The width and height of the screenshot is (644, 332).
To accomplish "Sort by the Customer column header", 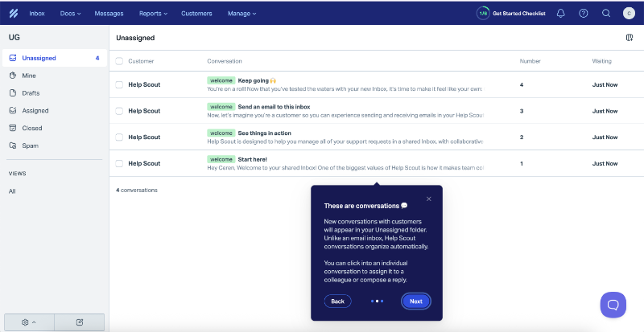I will (x=141, y=61).
